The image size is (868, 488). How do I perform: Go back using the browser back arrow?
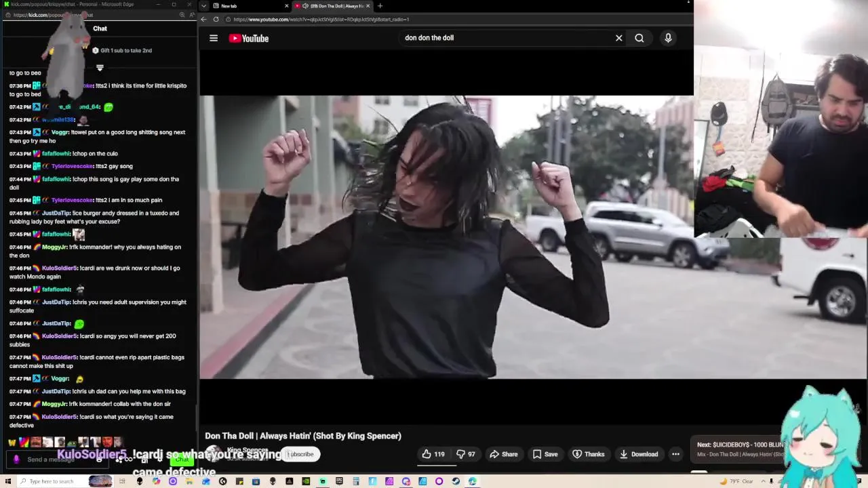tap(204, 19)
